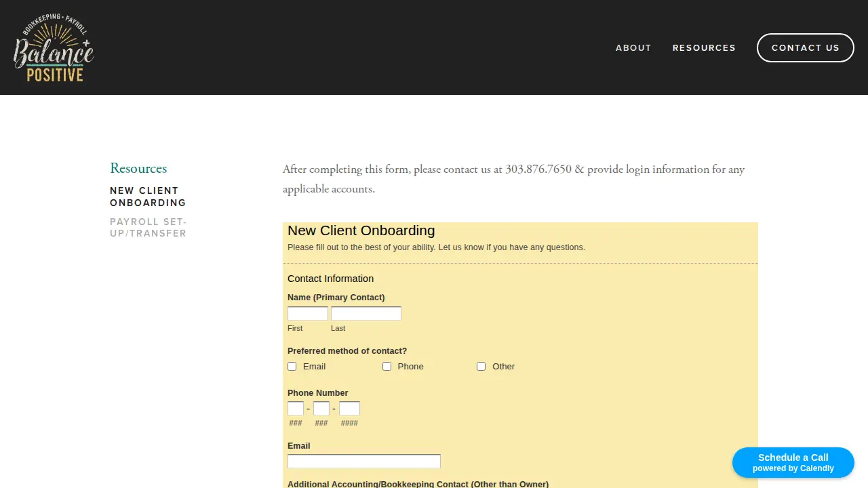
Task: Click Schedule a Call Calendly button
Action: click(x=793, y=462)
